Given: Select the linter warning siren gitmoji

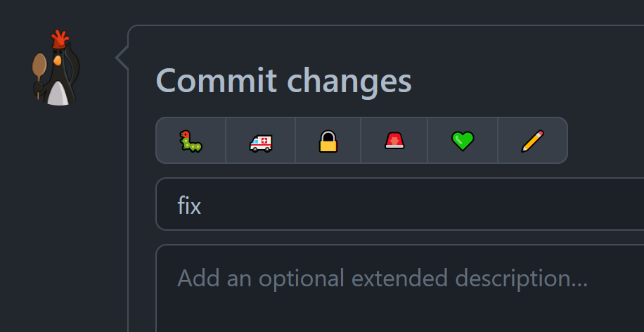Looking at the screenshot, I should (x=394, y=141).
